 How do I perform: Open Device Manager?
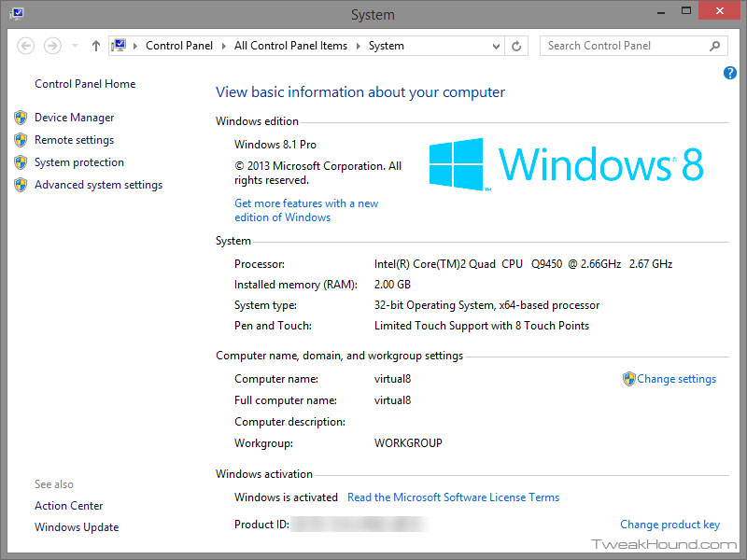(75, 118)
